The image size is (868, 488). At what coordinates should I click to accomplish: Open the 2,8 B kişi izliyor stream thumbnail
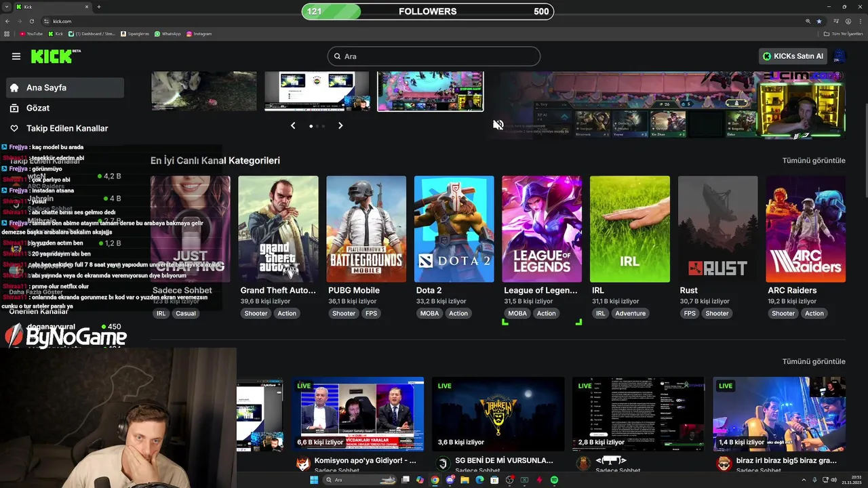(639, 414)
